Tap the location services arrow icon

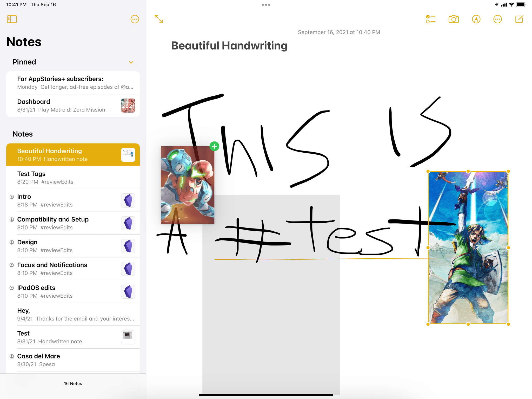pos(496,5)
